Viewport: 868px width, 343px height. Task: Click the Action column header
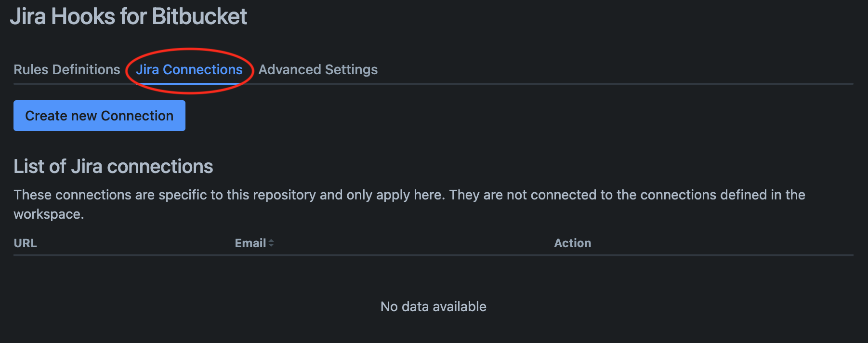click(572, 243)
